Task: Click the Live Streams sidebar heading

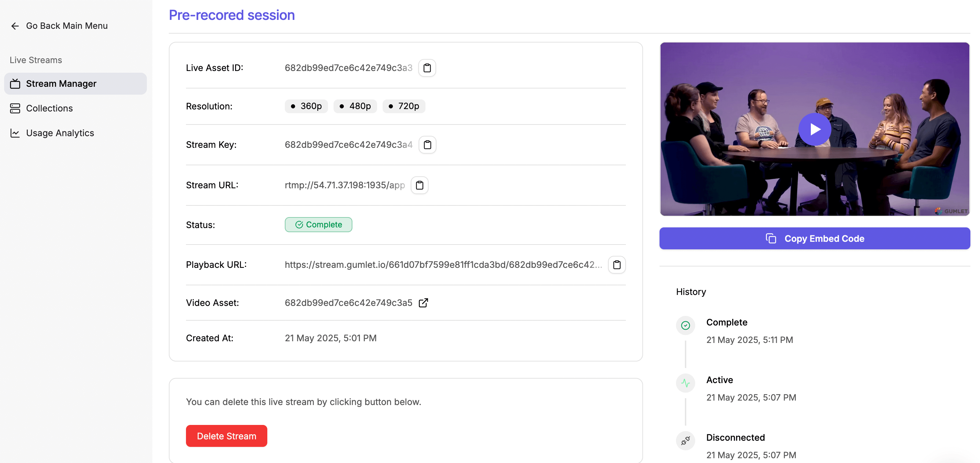Action: pos(36,60)
